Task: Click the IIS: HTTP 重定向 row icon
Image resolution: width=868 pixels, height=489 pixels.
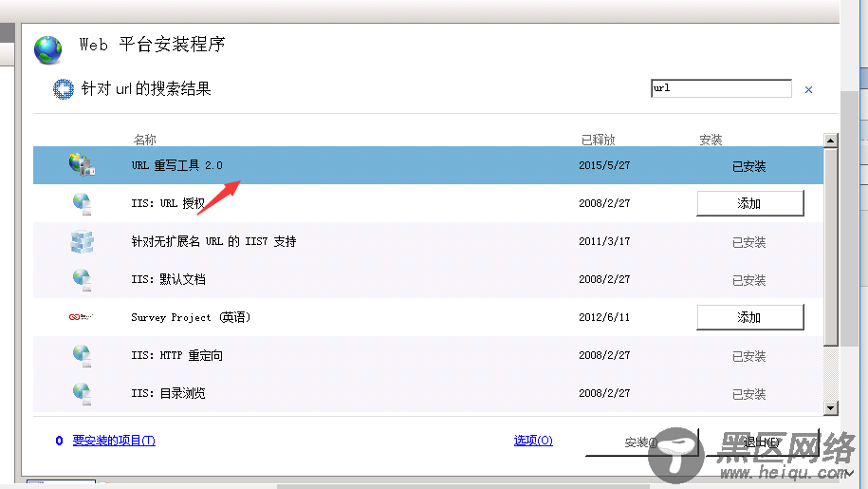Action: point(82,355)
